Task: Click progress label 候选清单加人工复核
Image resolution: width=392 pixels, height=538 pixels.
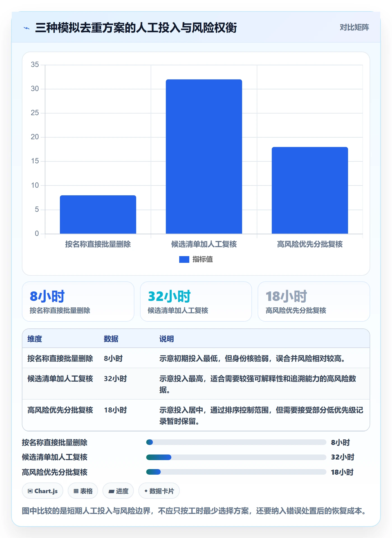Action: coord(55,457)
